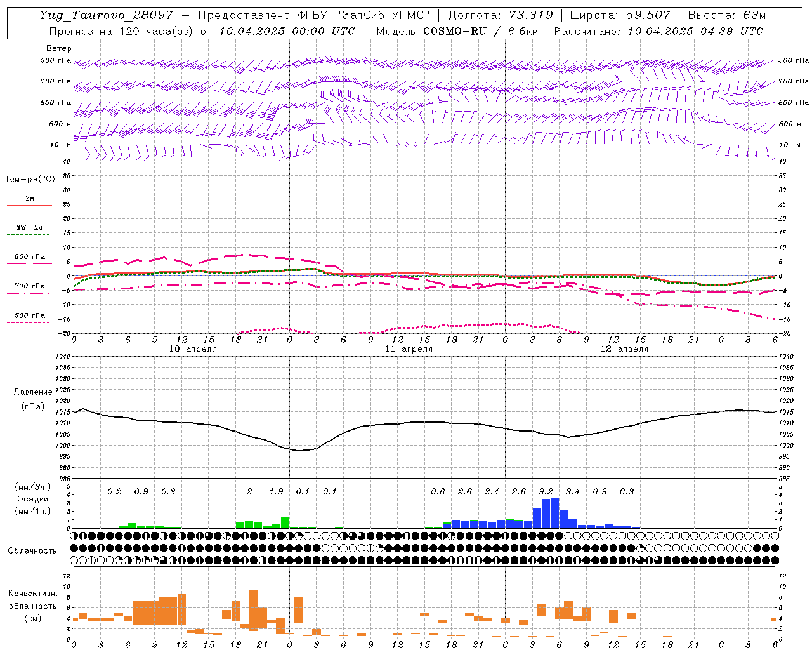The width and height of the screenshot is (812, 650).
Task: Click the latitude value Широта: 59.507
Action: [620, 15]
